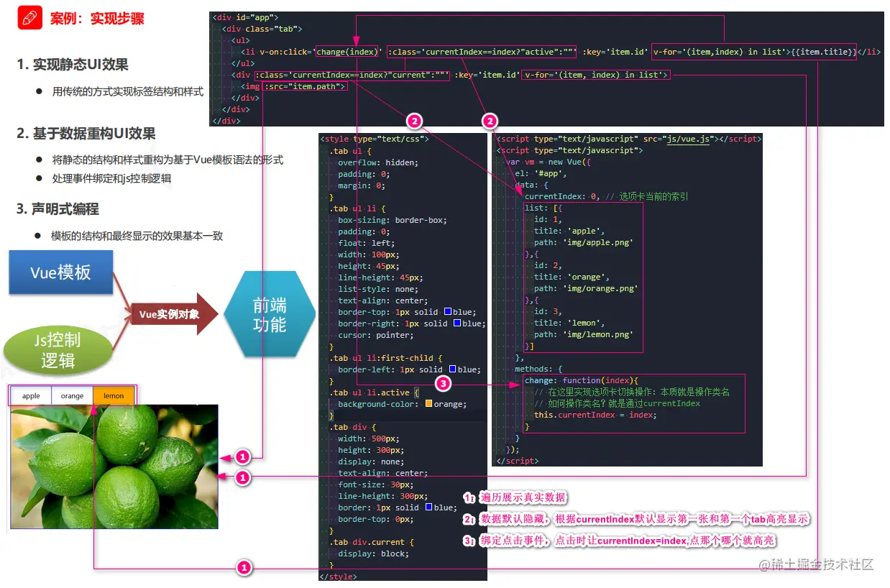Click the 'display: none;' CSS line
The height and width of the screenshot is (588, 890).
[372, 461]
